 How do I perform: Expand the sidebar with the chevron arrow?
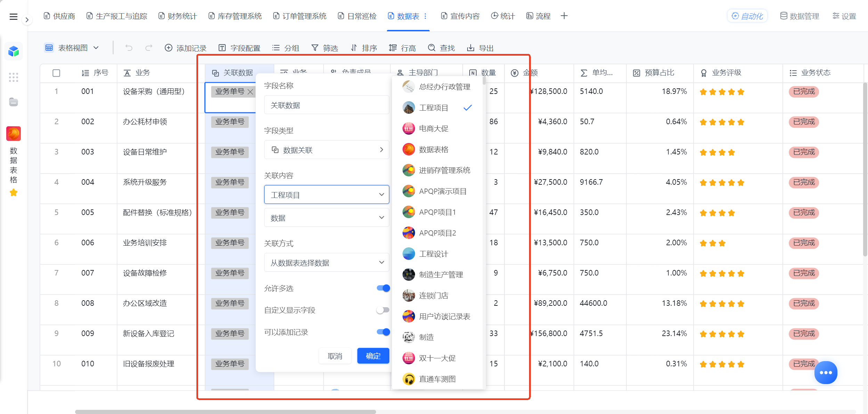click(x=27, y=20)
